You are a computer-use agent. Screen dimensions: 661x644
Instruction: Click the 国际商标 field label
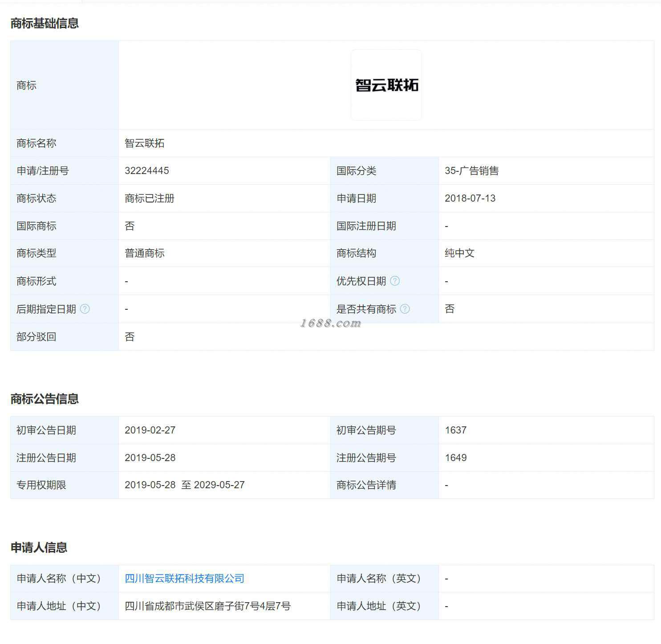[36, 226]
